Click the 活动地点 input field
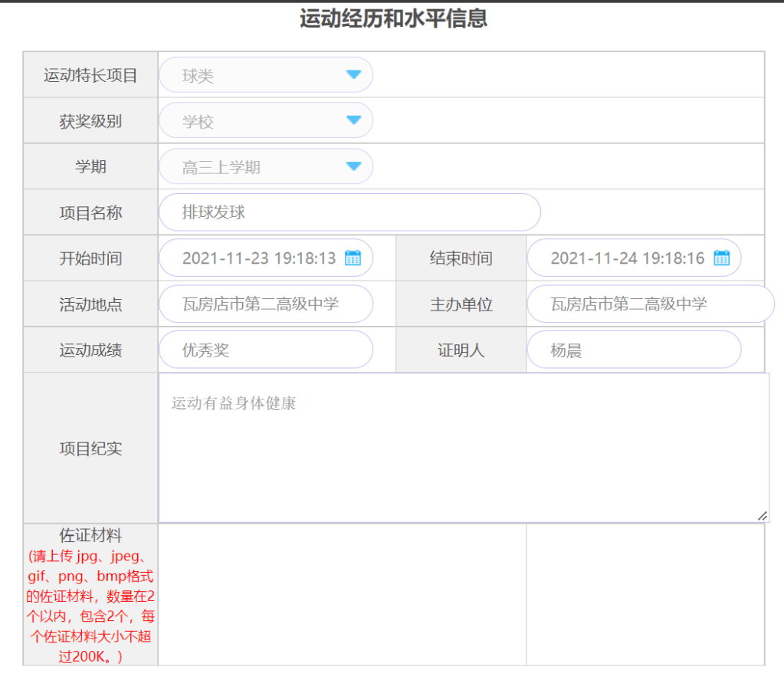 pyautogui.click(x=265, y=304)
